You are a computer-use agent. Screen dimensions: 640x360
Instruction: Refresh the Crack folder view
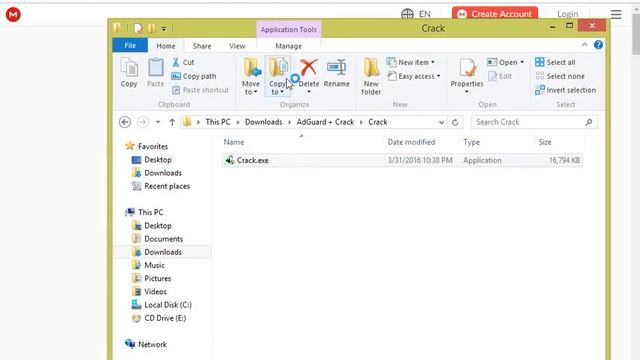[x=455, y=122]
